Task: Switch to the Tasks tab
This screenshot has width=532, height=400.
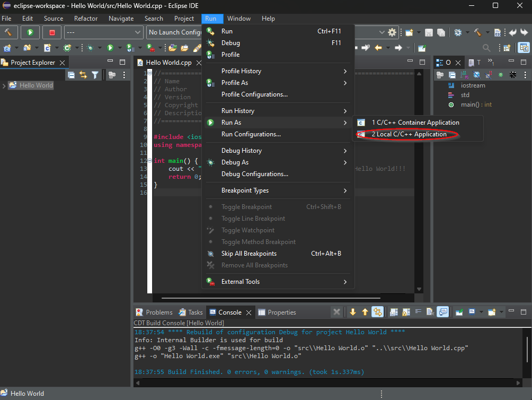Action: [191, 312]
